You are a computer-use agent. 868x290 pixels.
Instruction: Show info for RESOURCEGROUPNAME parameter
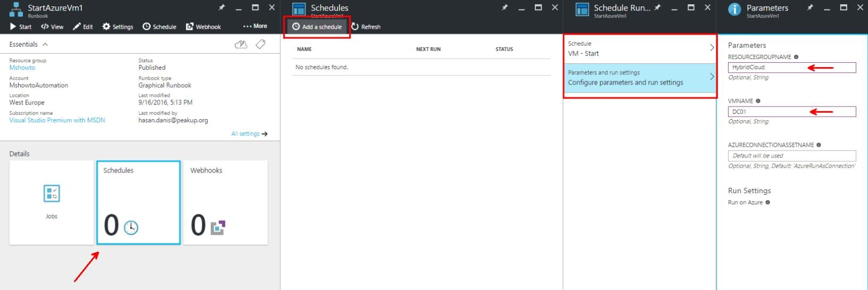[x=796, y=57]
